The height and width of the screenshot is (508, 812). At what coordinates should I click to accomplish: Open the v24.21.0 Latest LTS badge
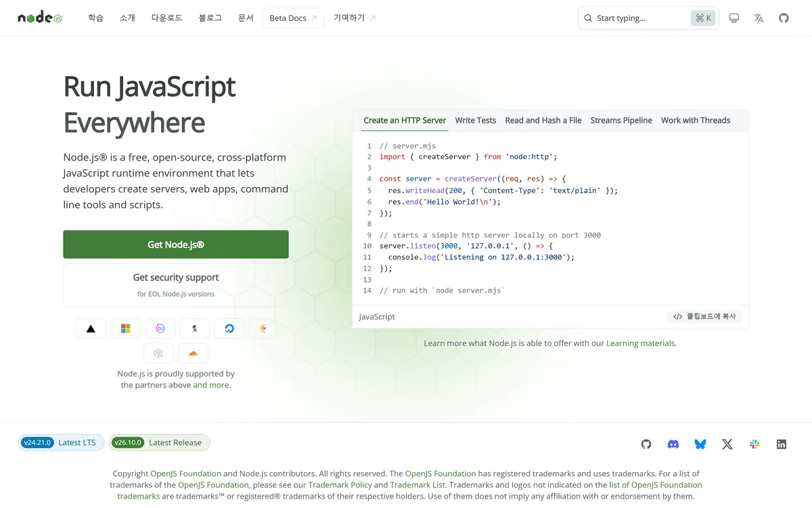(62, 442)
